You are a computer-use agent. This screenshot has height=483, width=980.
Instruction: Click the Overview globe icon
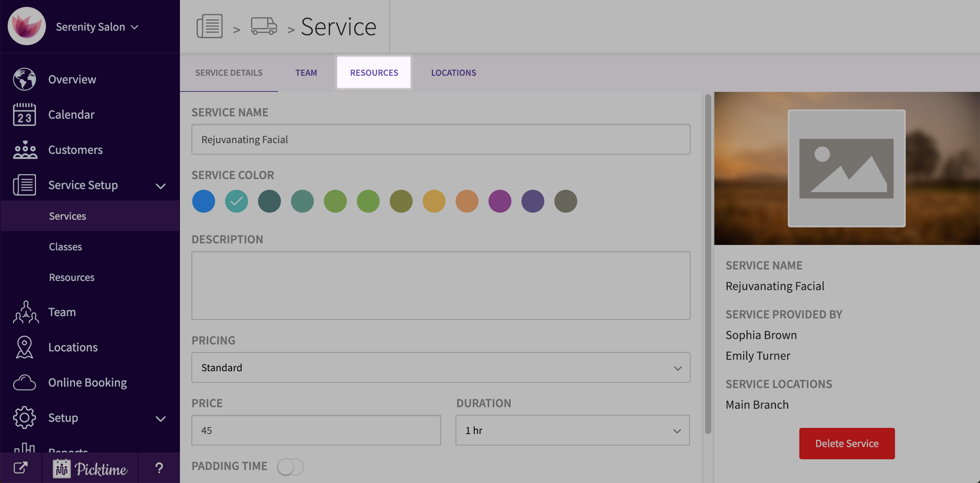click(24, 79)
